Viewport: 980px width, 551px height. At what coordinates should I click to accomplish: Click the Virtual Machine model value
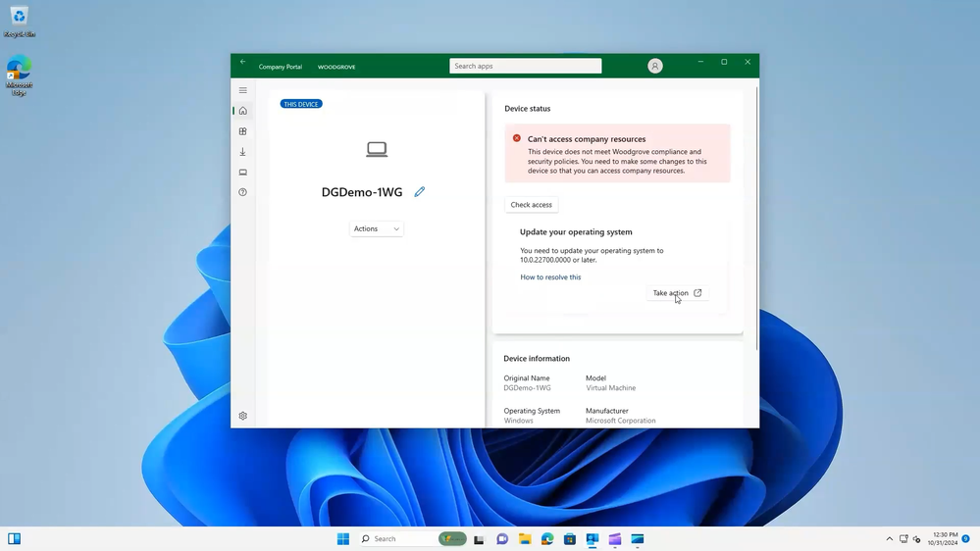[x=610, y=388]
